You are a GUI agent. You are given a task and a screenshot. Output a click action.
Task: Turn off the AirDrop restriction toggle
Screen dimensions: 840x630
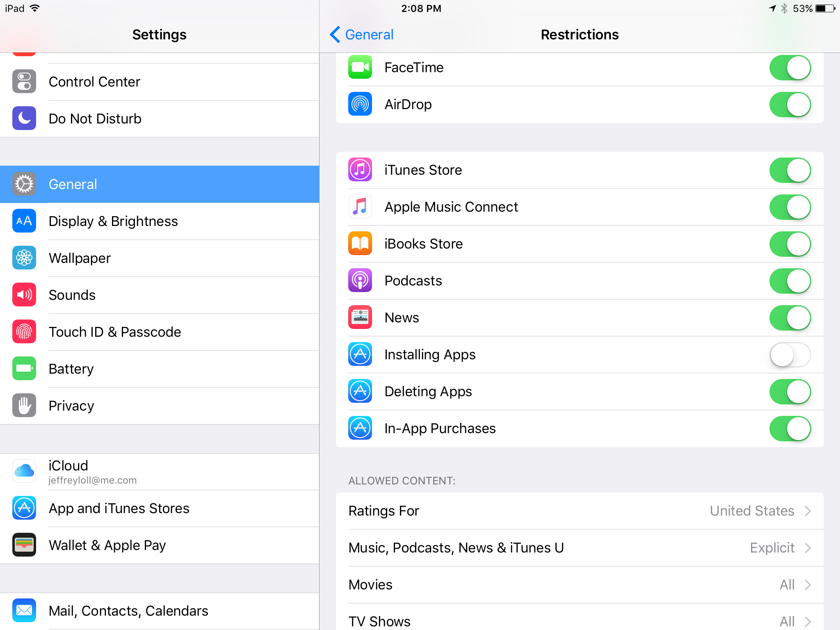click(790, 105)
